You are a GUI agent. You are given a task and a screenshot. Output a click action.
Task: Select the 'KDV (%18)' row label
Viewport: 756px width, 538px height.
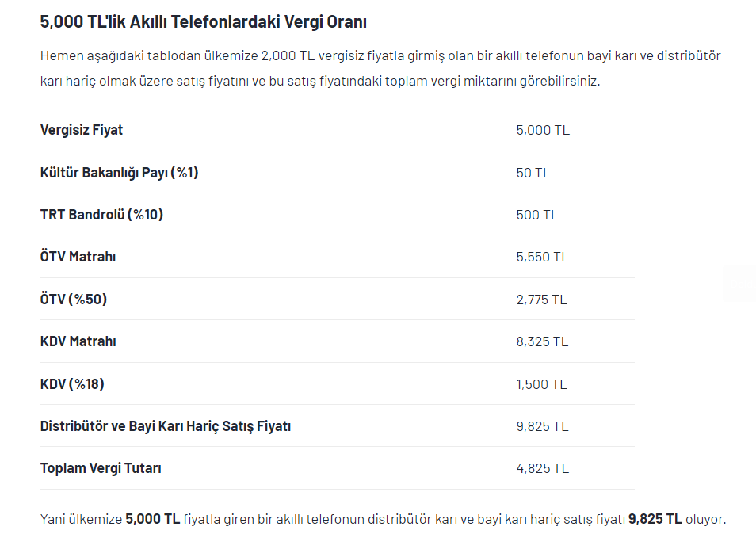click(x=72, y=384)
